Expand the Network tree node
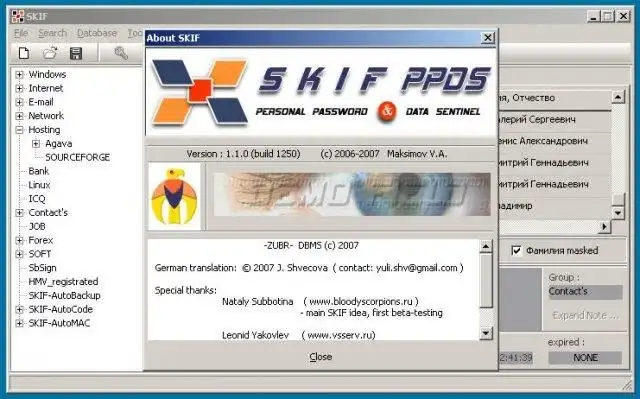640x399 pixels. point(19,116)
